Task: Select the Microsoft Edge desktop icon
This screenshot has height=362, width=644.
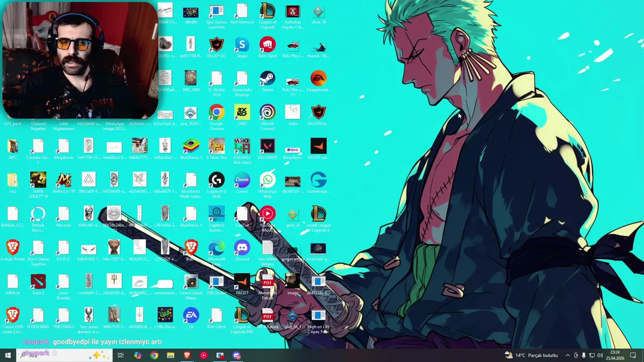Action: point(216,253)
